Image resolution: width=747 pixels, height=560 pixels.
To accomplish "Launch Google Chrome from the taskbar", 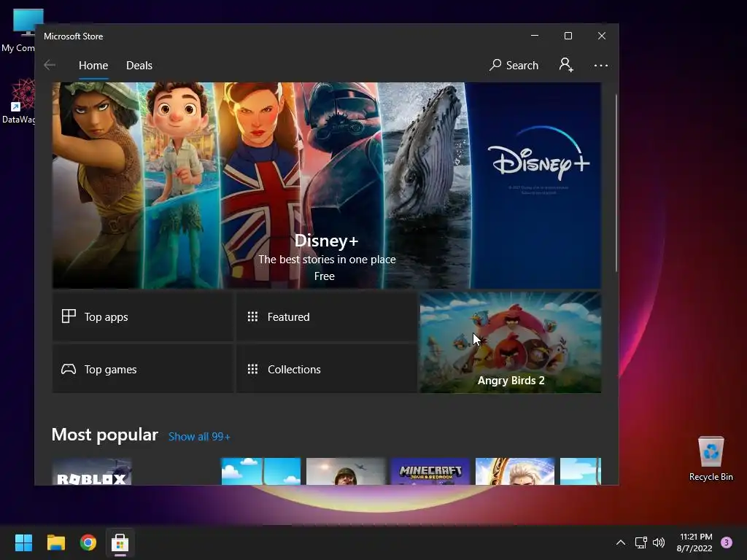I will 88,542.
